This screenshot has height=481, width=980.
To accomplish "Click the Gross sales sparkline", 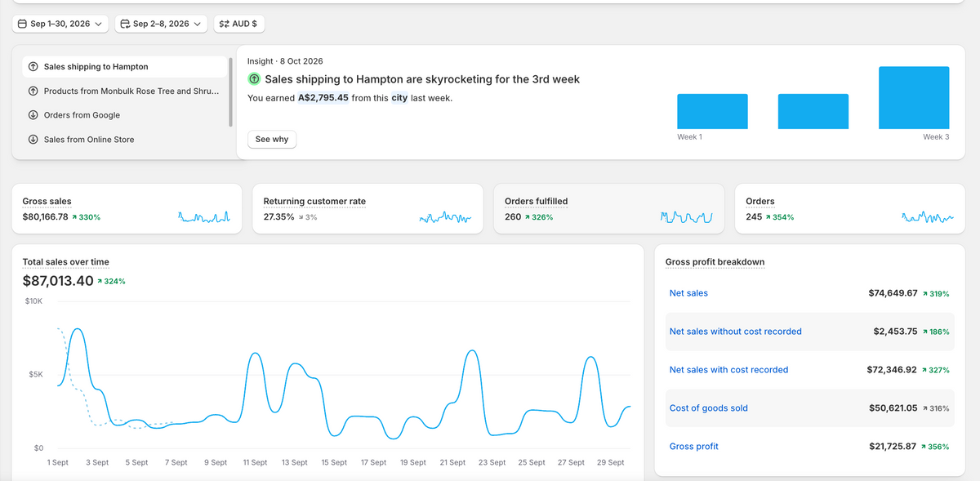I will click(x=204, y=217).
